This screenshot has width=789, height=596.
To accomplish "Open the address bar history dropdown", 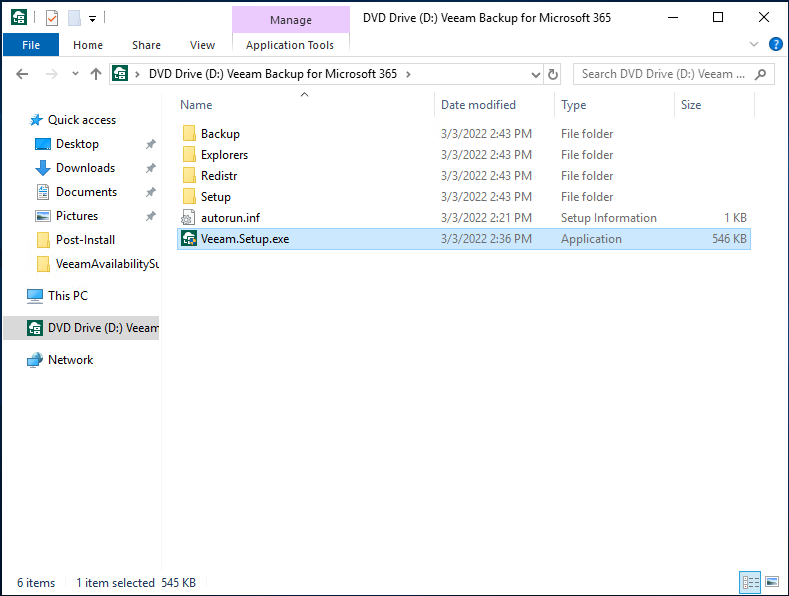I will point(536,74).
